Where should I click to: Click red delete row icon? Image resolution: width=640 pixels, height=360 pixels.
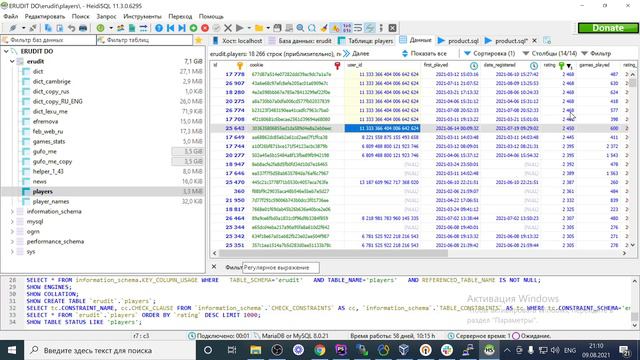[205, 28]
